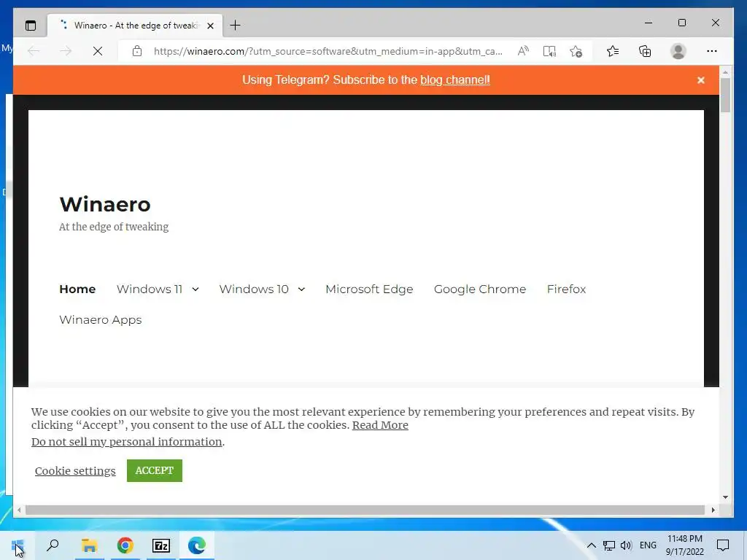Open the blog channel link

pyautogui.click(x=455, y=80)
